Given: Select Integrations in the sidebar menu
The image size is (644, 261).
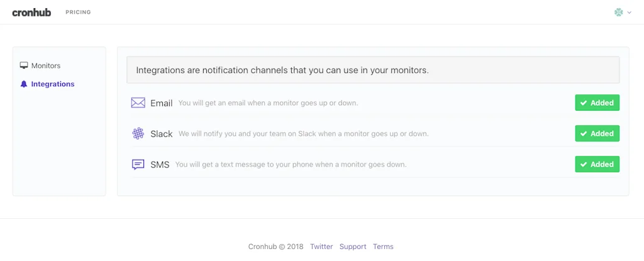Looking at the screenshot, I should coord(53,84).
